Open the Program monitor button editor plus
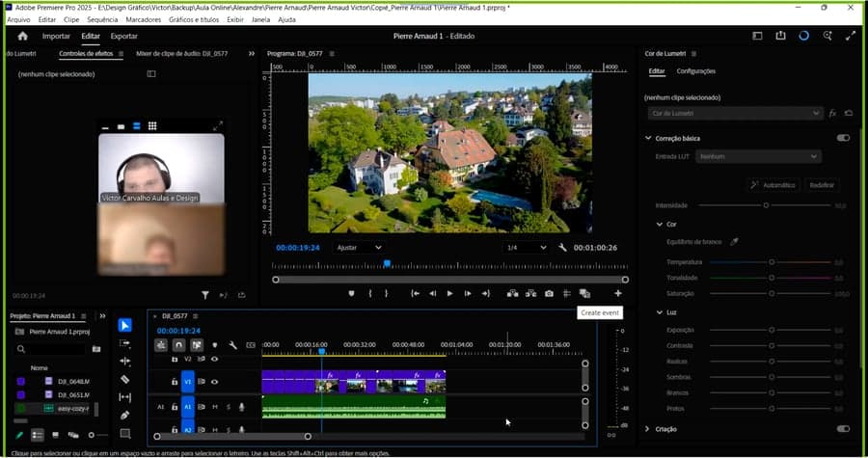Screen dimensions: 868x458 tap(618, 293)
